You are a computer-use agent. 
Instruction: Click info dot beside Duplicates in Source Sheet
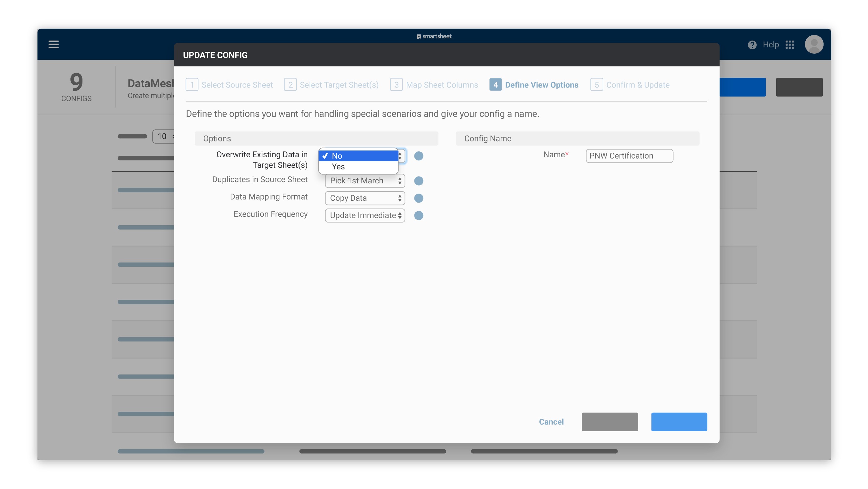(418, 181)
